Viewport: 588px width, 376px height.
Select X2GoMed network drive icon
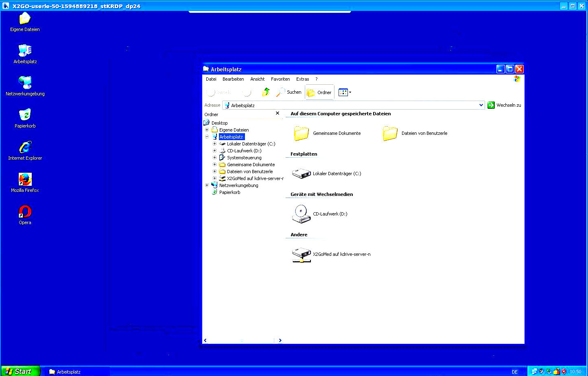pyautogui.click(x=302, y=255)
